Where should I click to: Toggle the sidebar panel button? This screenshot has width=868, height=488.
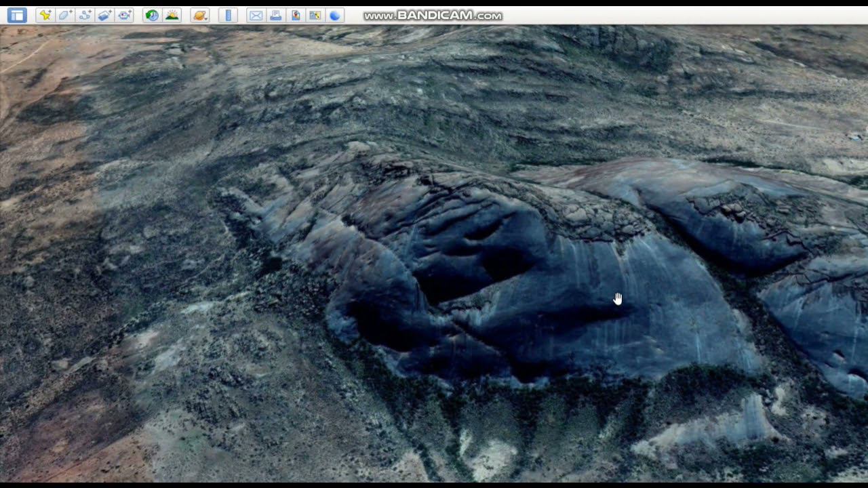click(x=17, y=15)
